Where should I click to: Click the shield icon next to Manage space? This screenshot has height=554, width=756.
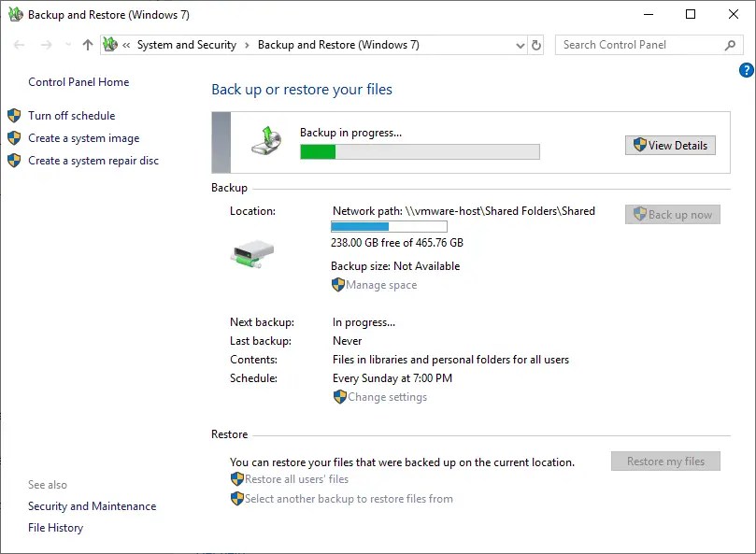[x=337, y=285]
